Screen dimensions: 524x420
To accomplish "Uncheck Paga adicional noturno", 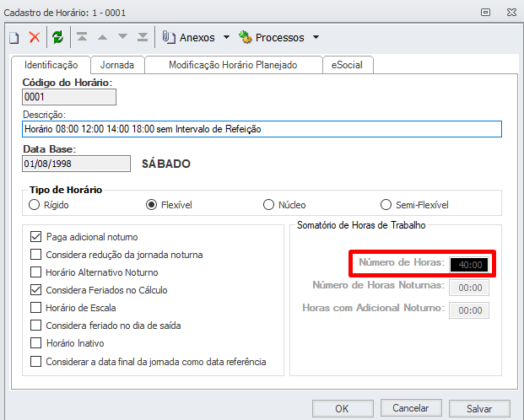I will (x=35, y=236).
